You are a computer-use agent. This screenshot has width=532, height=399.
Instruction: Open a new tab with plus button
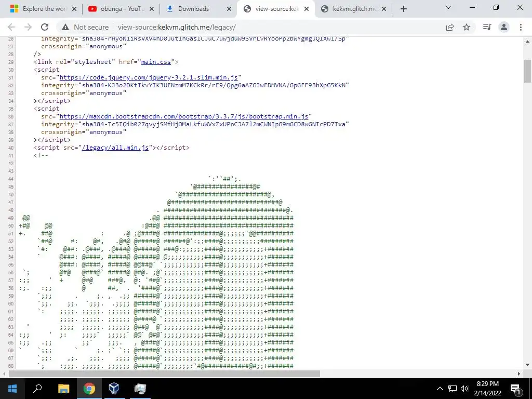point(403,9)
